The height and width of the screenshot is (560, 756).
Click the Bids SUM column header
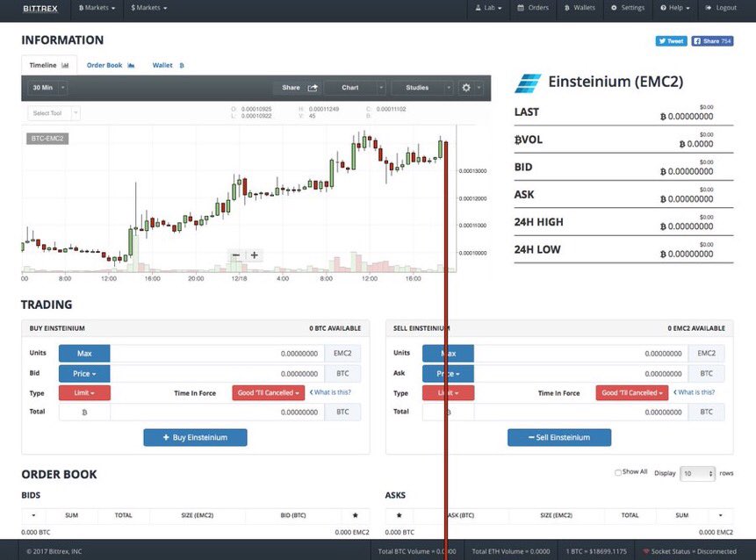(x=72, y=515)
